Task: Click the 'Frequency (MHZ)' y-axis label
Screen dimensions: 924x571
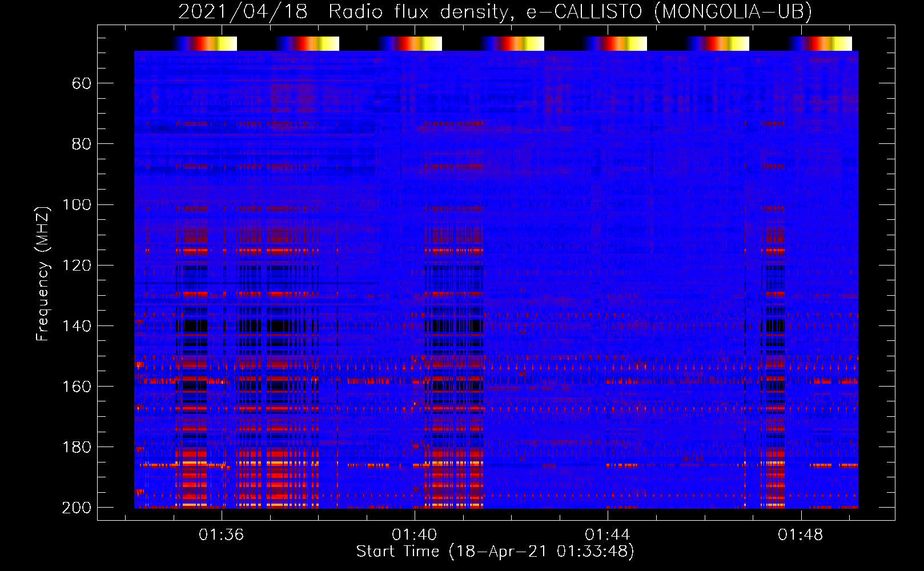Action: [43, 274]
